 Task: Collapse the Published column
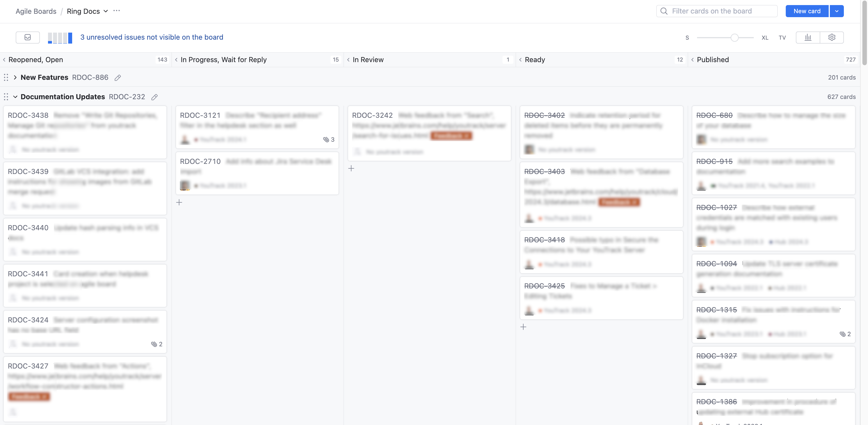pos(693,60)
